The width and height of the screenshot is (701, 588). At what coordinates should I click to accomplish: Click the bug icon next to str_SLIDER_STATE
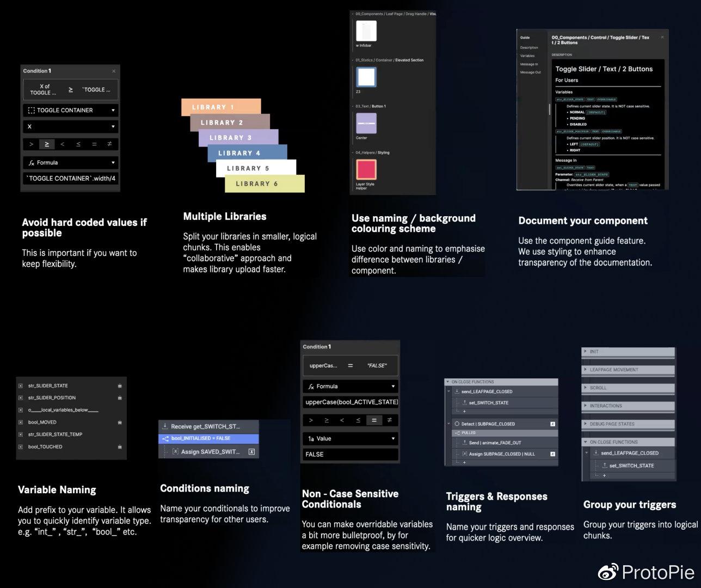click(x=120, y=385)
